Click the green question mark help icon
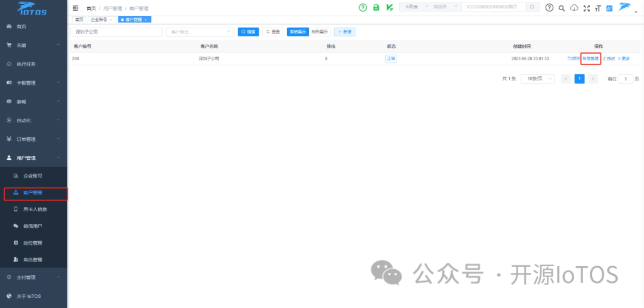This screenshot has height=308, width=644. pos(363,7)
